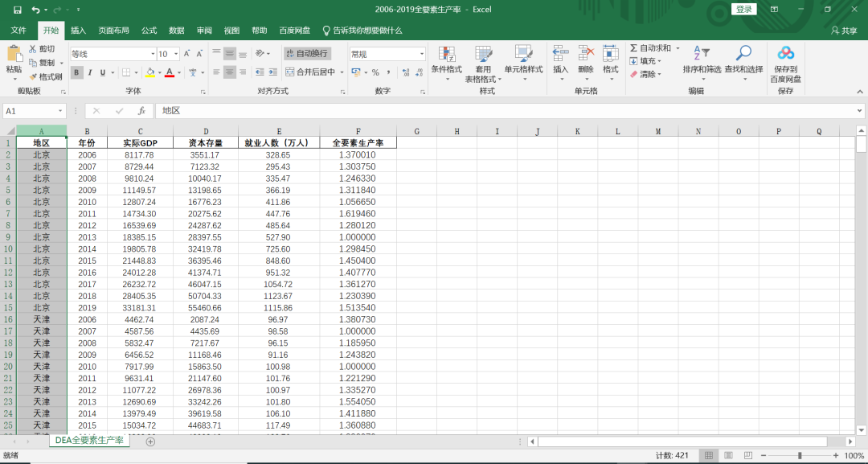
Task: Click the Conditional Formatting (条件格式) icon
Action: click(446, 54)
